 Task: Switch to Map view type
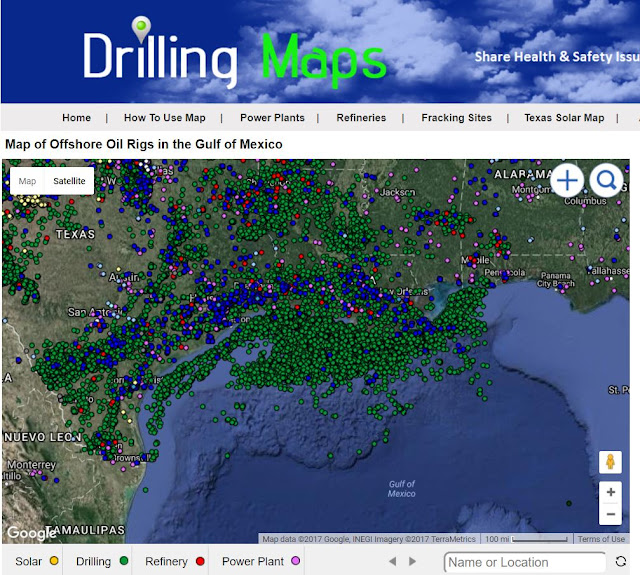coord(27,181)
